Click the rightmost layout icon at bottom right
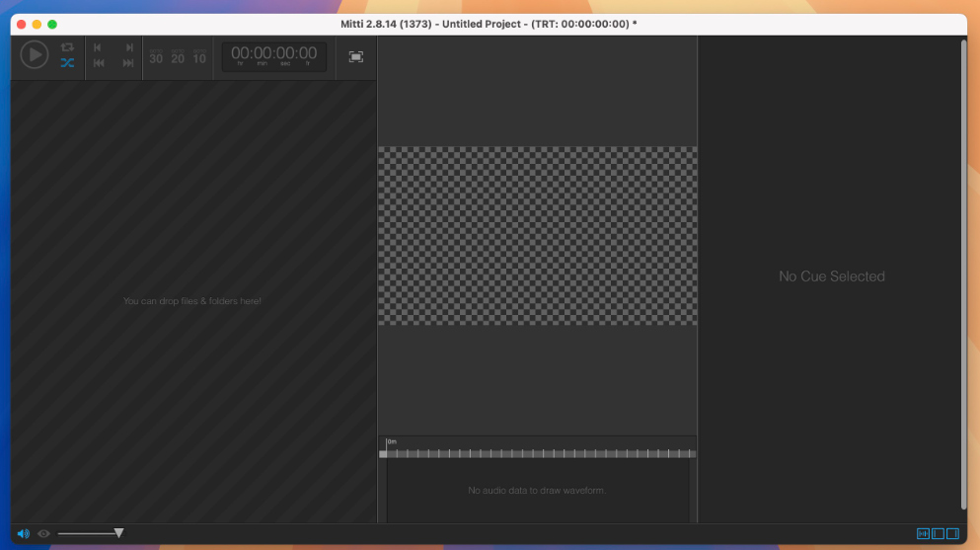Image resolution: width=980 pixels, height=550 pixels. click(x=952, y=533)
